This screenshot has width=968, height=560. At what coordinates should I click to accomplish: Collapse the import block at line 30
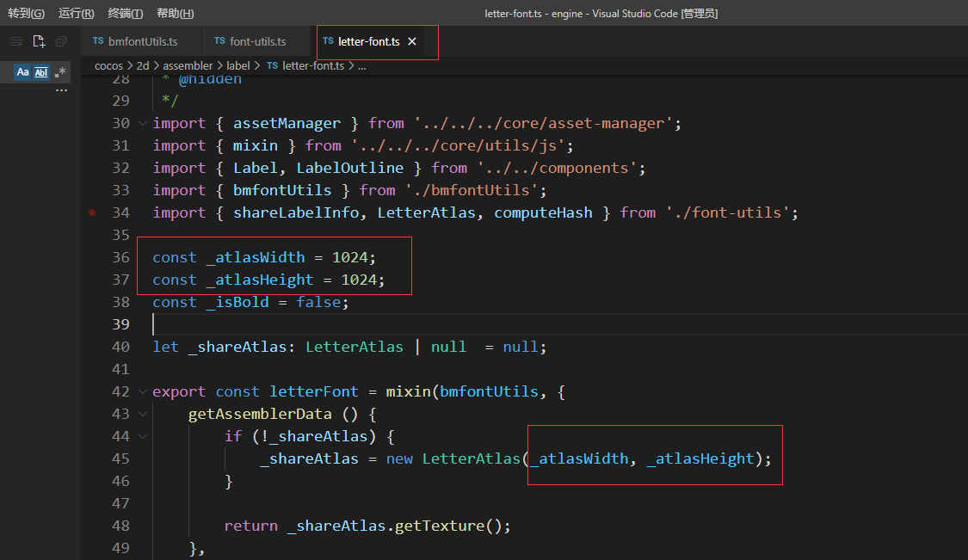(143, 123)
